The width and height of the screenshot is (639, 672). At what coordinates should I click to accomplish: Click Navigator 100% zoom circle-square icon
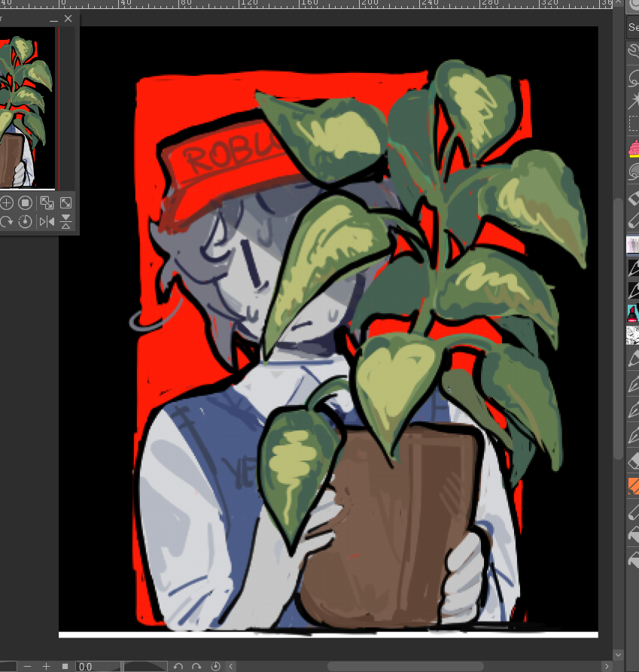coord(26,202)
